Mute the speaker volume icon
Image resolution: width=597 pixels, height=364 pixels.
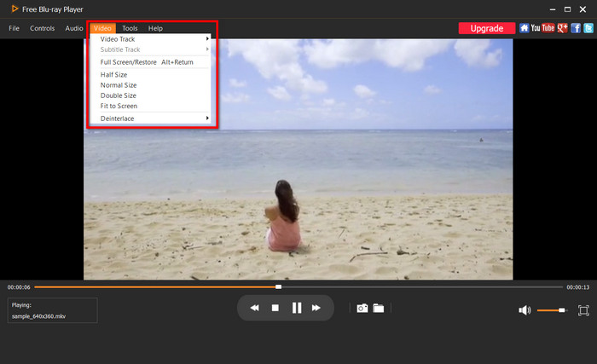[525, 310]
